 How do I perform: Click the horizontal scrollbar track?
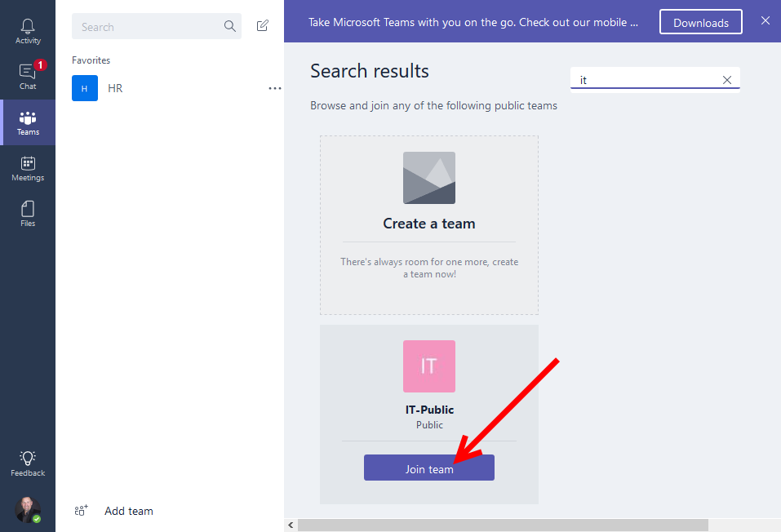[x=743, y=525]
